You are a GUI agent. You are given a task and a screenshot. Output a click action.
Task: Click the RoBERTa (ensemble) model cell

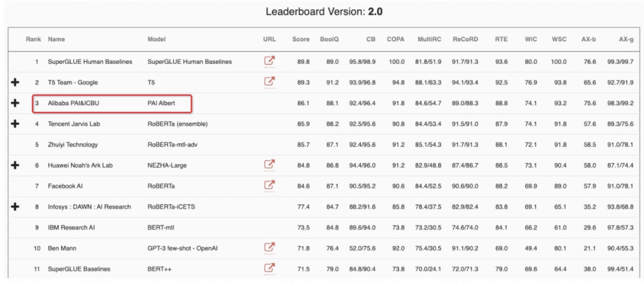coord(178,123)
